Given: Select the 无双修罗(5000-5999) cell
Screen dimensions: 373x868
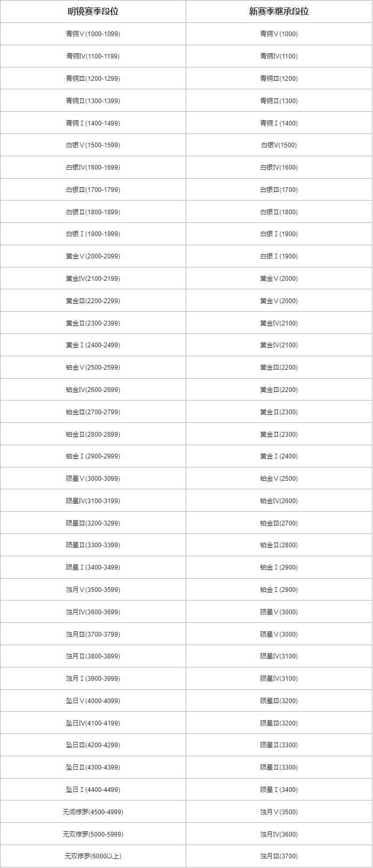Looking at the screenshot, I should tap(93, 834).
